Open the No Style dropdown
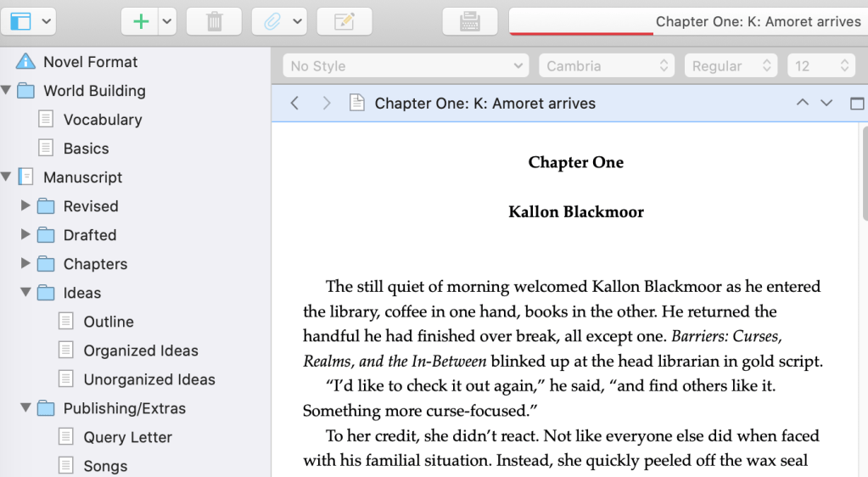This screenshot has height=477, width=868. coord(406,66)
